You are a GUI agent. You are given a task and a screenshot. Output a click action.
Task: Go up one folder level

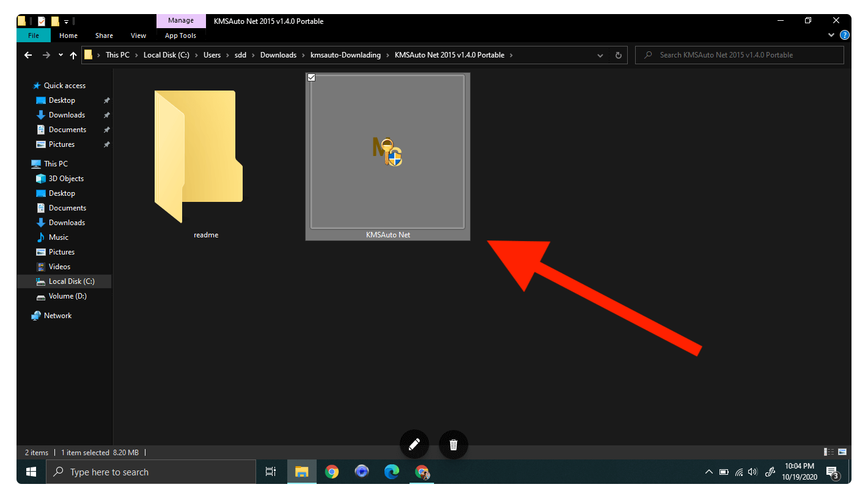(x=73, y=55)
